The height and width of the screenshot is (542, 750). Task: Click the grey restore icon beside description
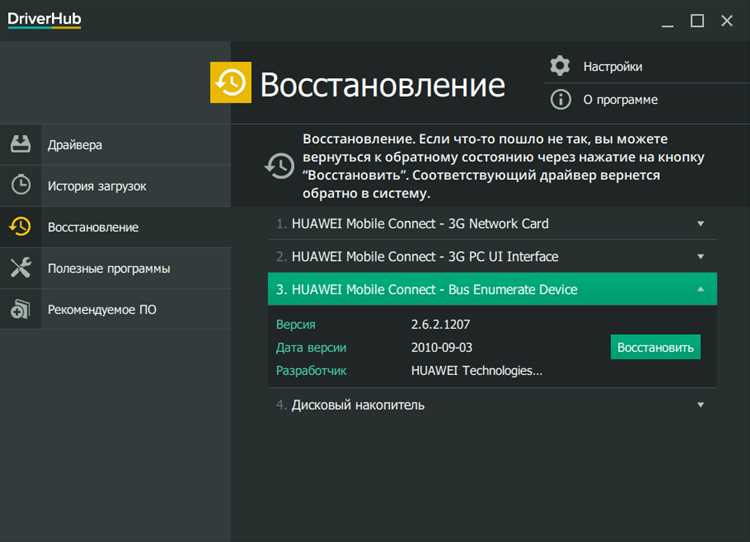279,166
